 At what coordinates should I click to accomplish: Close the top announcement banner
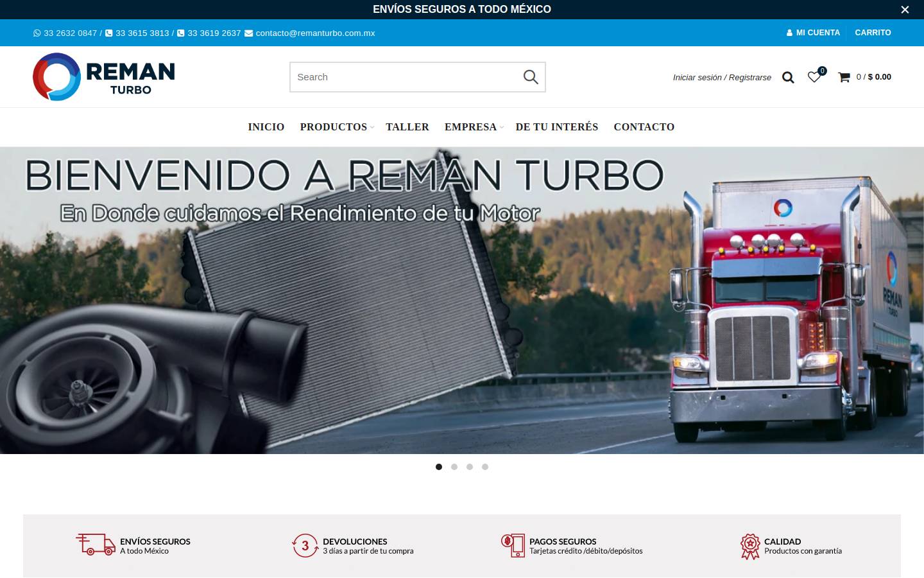(905, 10)
